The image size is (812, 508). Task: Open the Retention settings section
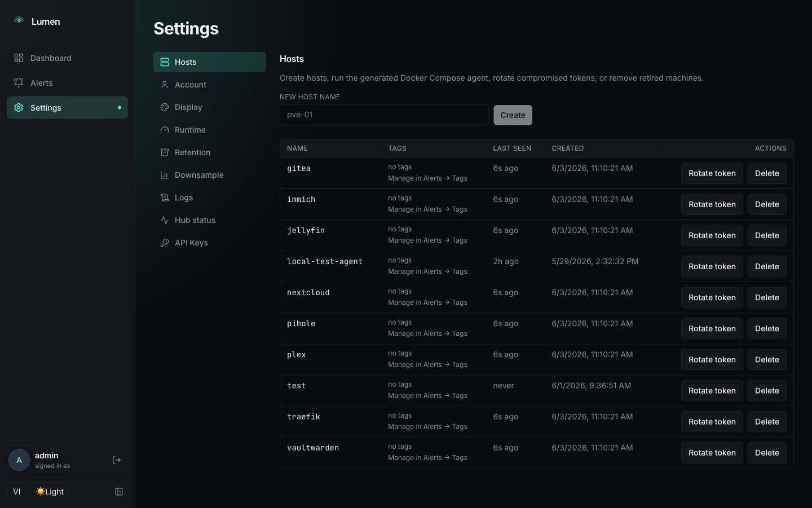[210, 152]
